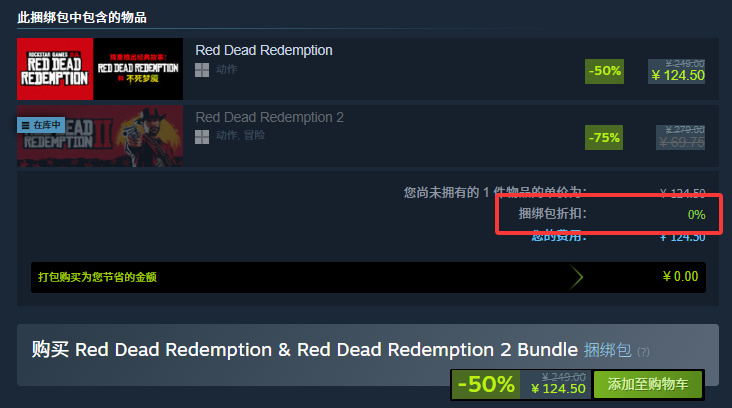This screenshot has width=732, height=408.
Task: Click the green chevron arrow in savings bar
Action: [577, 277]
